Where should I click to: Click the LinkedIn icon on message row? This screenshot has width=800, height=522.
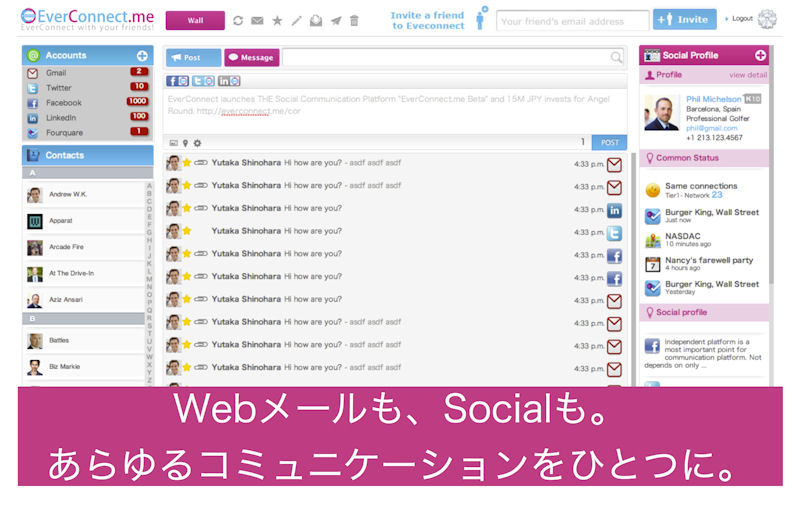(614, 210)
